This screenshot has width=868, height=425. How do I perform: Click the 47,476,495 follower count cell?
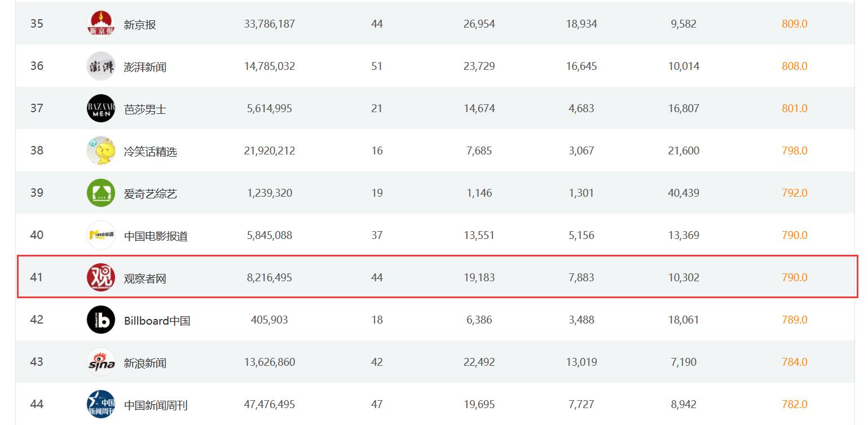(270, 404)
